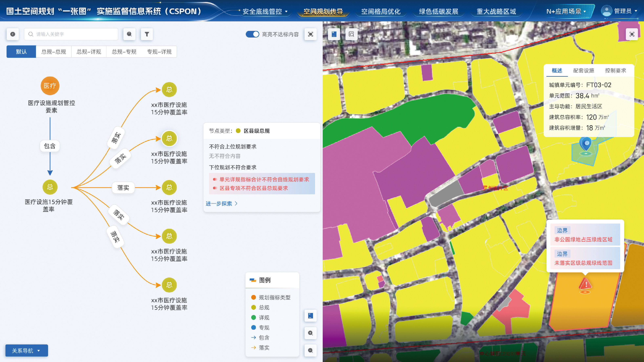Screen dimensions: 644x362
Task: Open N+应用场景 dropdown menu
Action: click(x=566, y=12)
